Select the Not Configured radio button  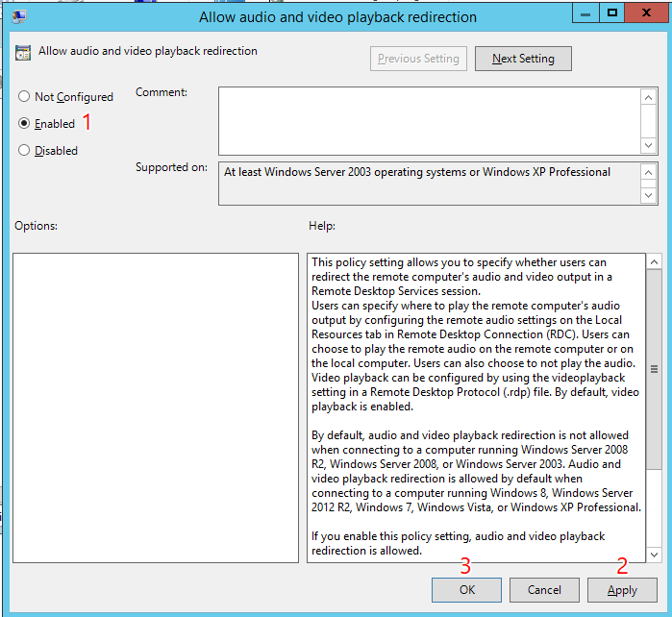click(24, 97)
